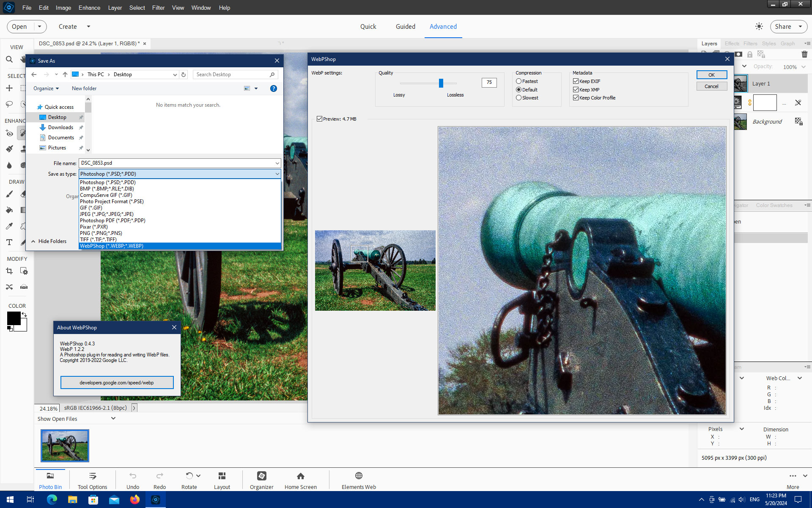The image size is (812, 508).
Task: Delete the selected layer with the trash icon
Action: point(804,55)
